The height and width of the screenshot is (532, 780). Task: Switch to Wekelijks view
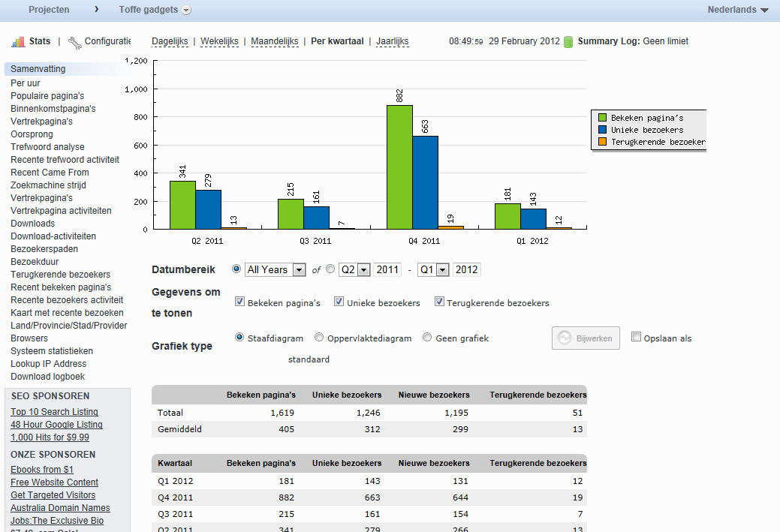point(219,41)
